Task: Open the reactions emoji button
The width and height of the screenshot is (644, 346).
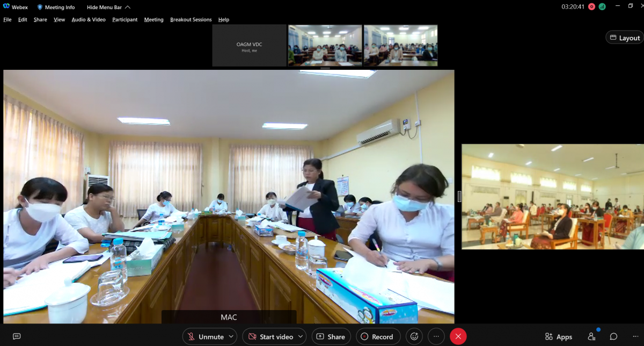Action: click(414, 336)
